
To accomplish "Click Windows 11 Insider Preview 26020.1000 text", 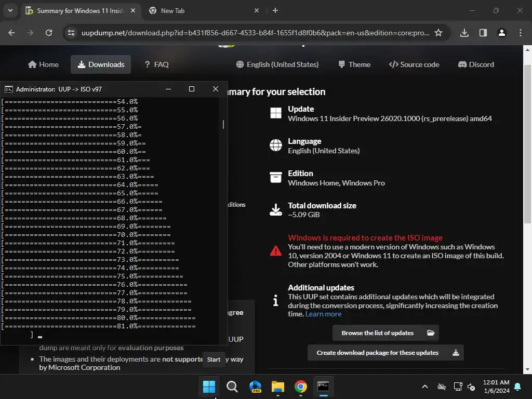I will pos(390,118).
